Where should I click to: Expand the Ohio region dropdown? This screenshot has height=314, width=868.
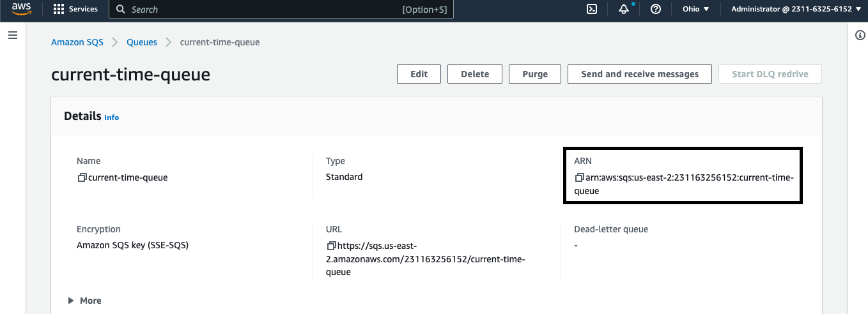pos(696,9)
